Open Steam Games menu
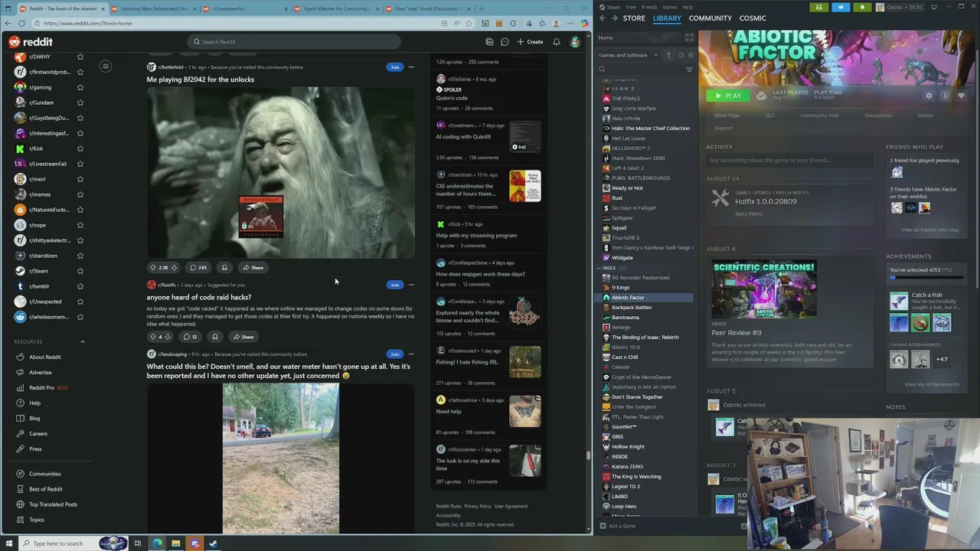The width and height of the screenshot is (980, 551). pos(670,7)
